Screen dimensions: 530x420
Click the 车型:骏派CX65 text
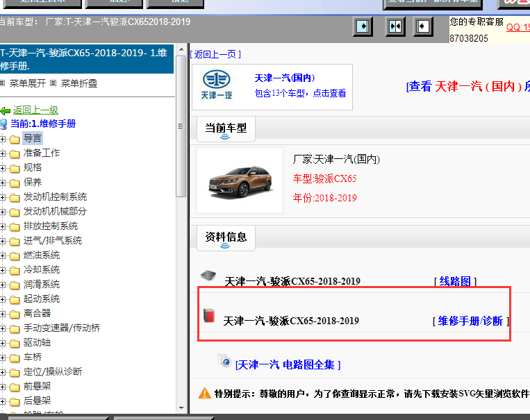click(x=325, y=178)
